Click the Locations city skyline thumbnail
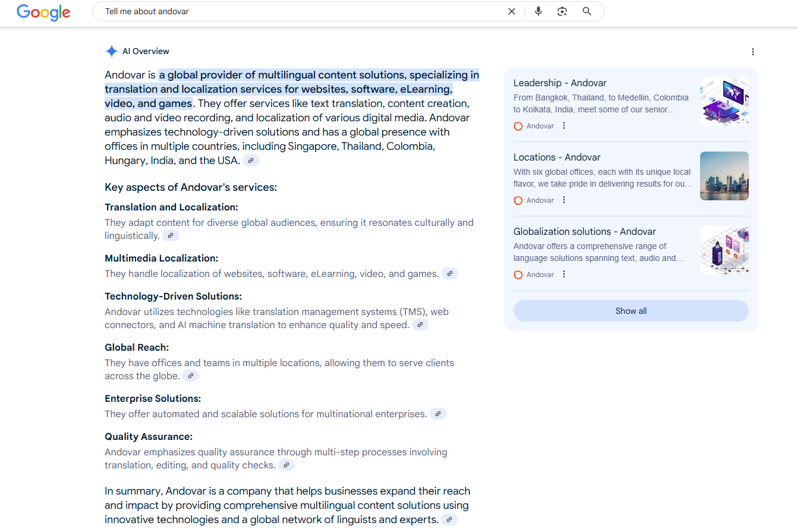 pyautogui.click(x=724, y=176)
